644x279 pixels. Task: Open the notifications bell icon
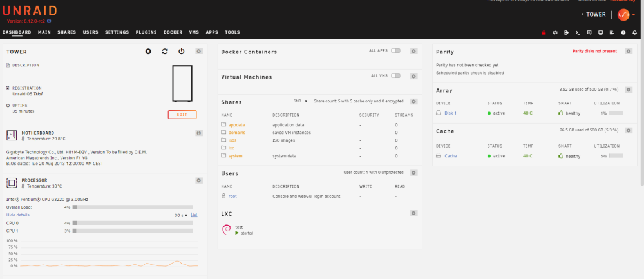pyautogui.click(x=634, y=32)
